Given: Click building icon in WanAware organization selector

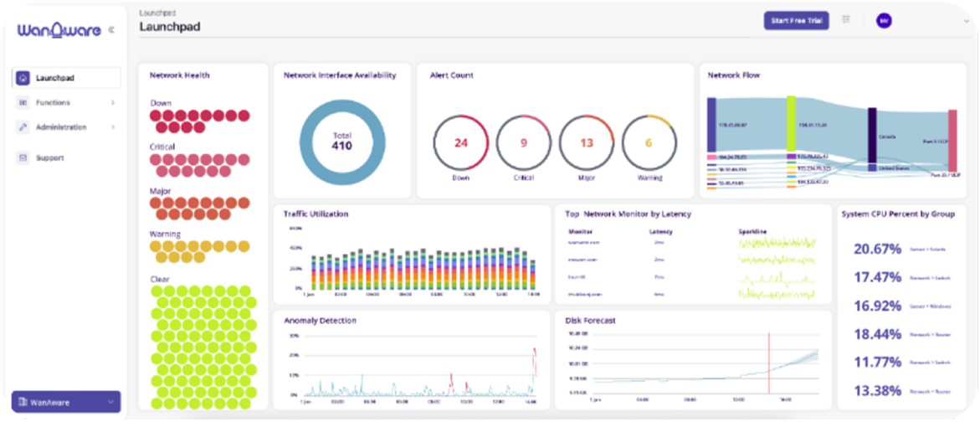Looking at the screenshot, I should pyautogui.click(x=23, y=402).
